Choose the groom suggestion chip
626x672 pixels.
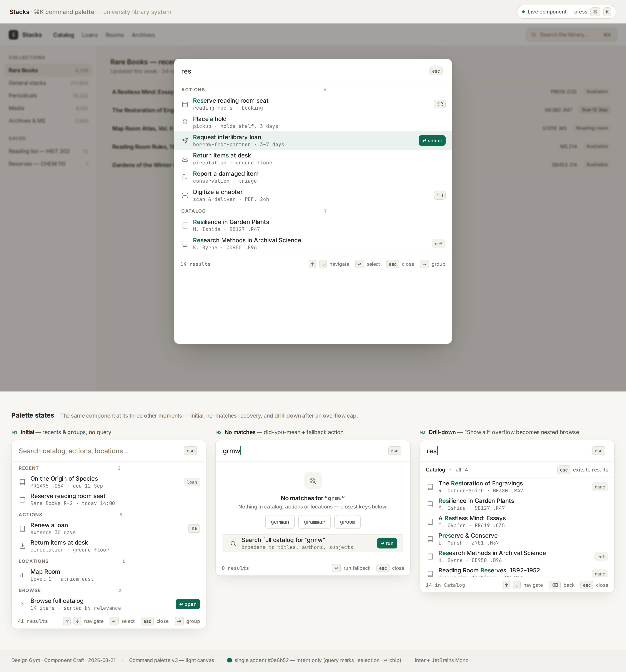point(347,522)
